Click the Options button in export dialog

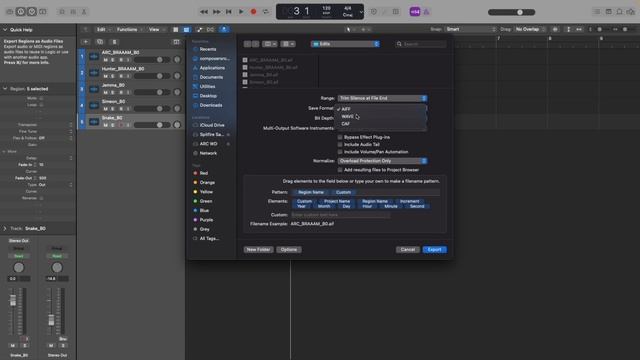pos(289,249)
